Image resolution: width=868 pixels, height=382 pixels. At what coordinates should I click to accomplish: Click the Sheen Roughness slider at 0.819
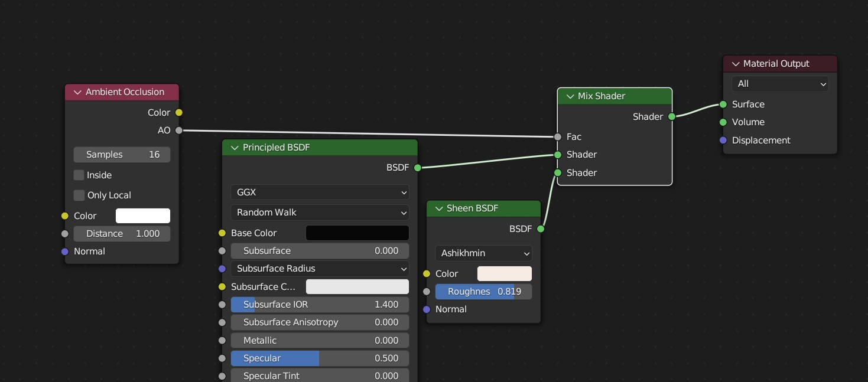pos(483,292)
